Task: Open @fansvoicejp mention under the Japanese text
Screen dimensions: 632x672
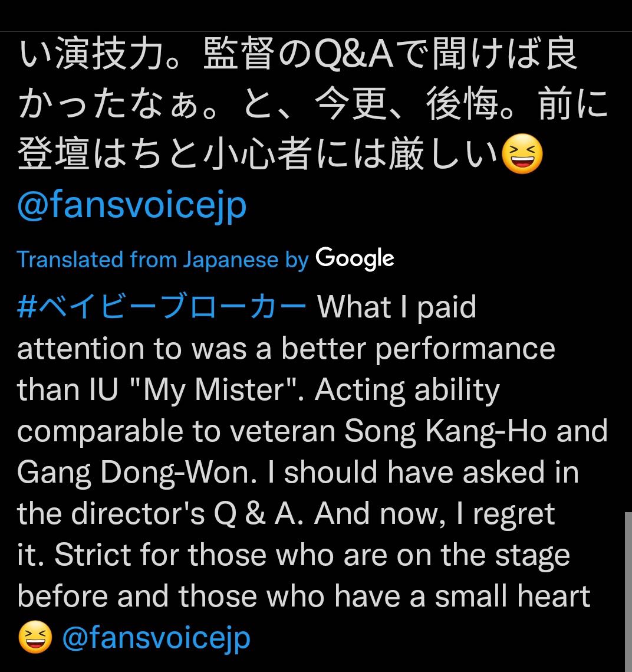Action: [x=132, y=206]
